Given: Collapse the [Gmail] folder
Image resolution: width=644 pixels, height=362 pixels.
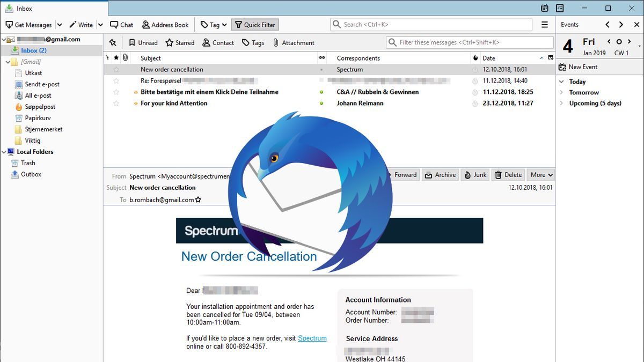Looking at the screenshot, I should click(x=8, y=62).
